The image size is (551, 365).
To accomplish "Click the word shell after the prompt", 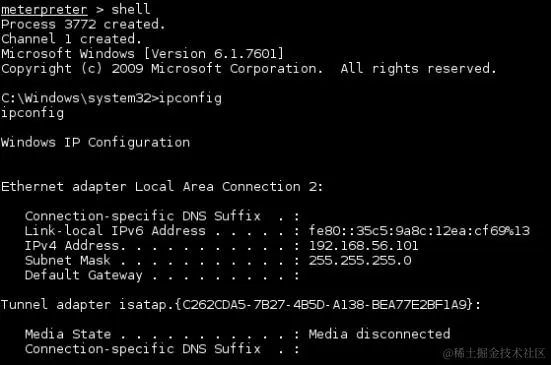I will 131,9.
